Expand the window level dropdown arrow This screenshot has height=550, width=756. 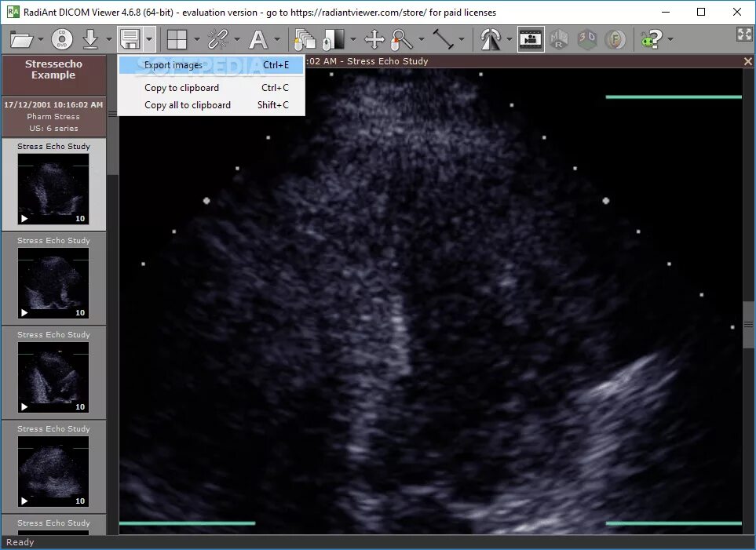(x=353, y=39)
